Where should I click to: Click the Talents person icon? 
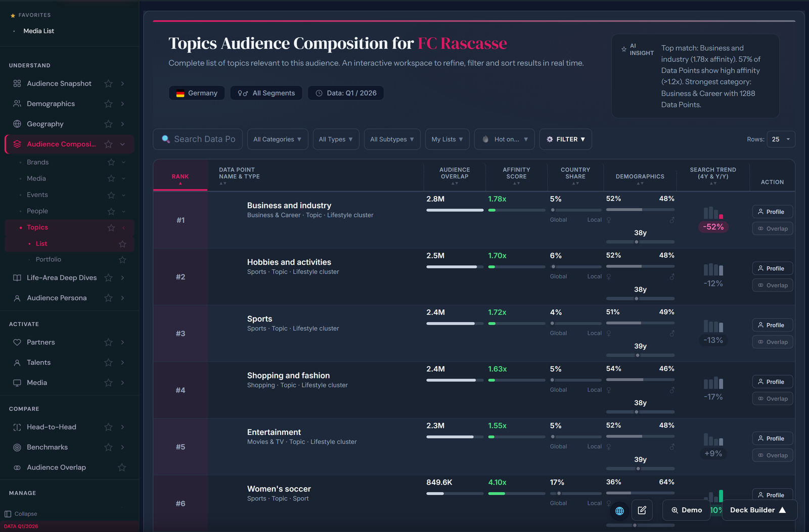click(x=17, y=363)
